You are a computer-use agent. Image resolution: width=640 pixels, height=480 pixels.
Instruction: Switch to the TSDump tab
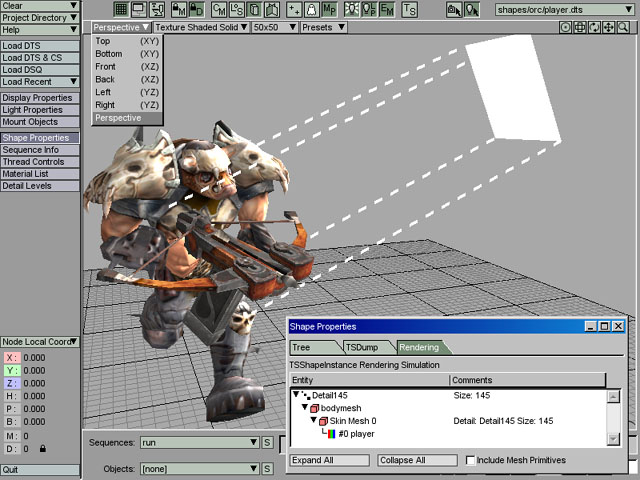click(x=360, y=347)
